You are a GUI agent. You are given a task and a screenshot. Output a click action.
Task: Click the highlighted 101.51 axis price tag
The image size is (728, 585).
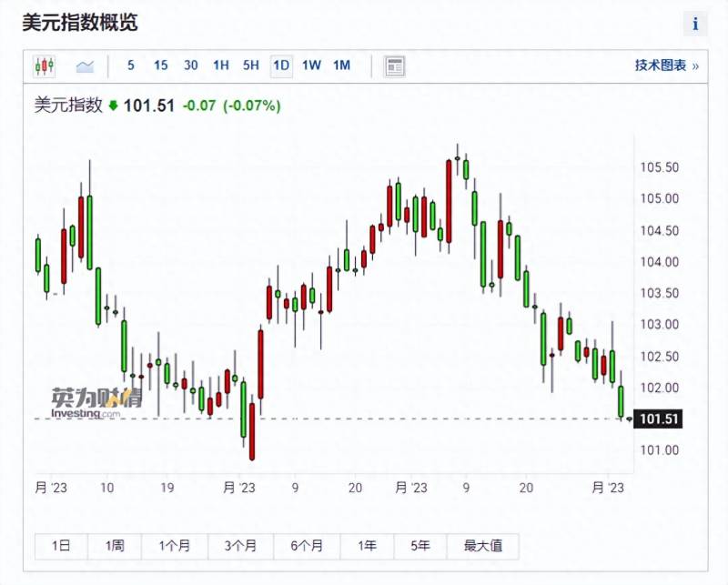(x=658, y=419)
